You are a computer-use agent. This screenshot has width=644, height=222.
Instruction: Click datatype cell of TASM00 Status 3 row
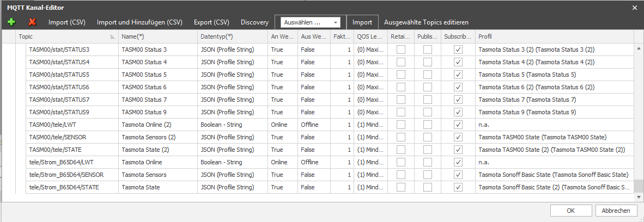click(233, 50)
